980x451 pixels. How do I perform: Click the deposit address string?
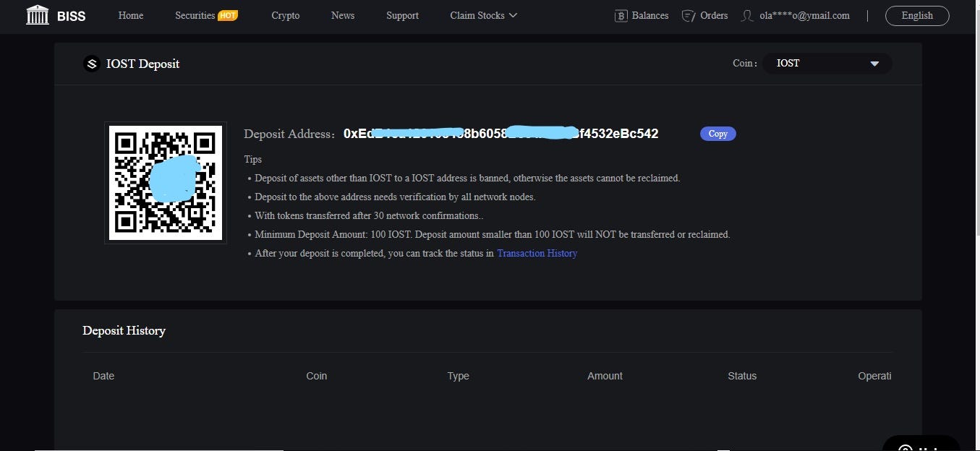click(500, 133)
